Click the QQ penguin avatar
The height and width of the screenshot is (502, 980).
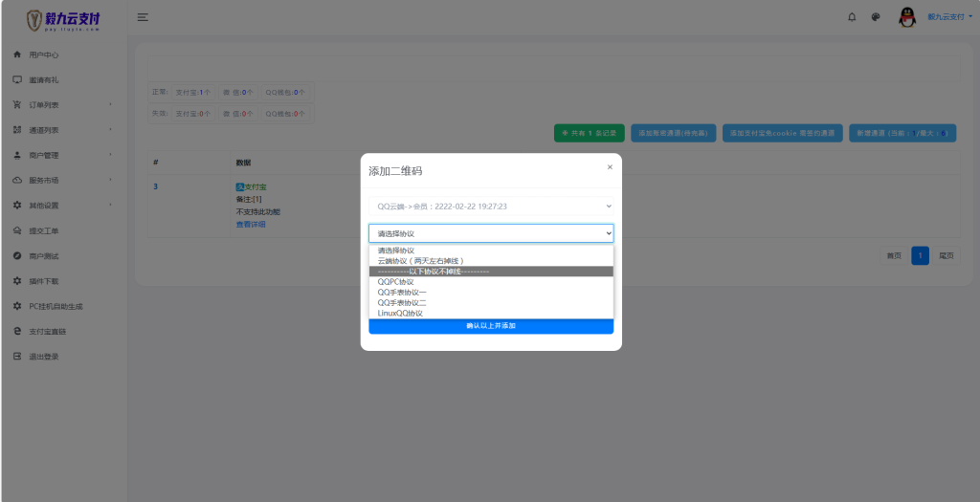907,17
